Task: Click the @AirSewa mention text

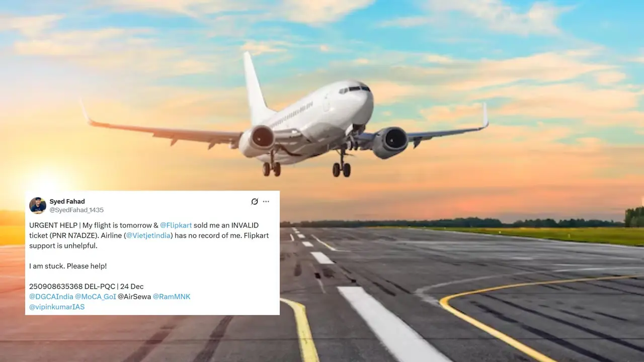Action: coord(134,297)
